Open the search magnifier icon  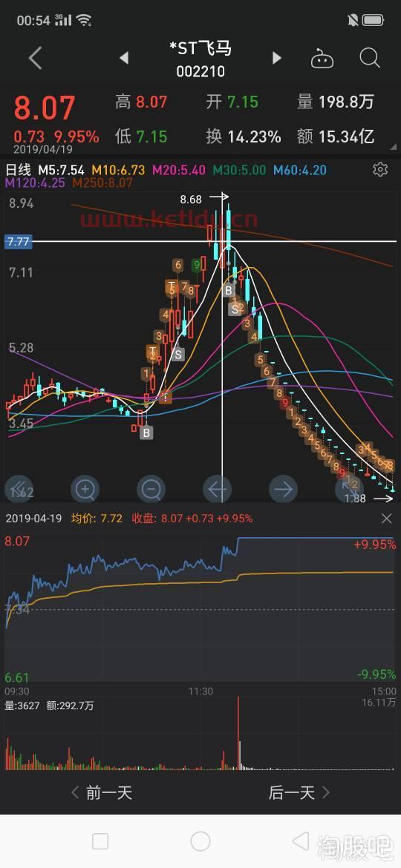coord(369,58)
